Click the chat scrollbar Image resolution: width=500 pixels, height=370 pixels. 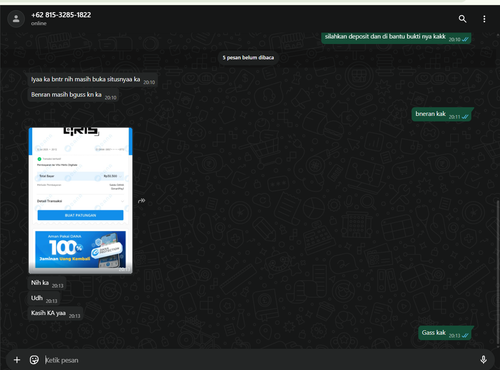[498, 272]
